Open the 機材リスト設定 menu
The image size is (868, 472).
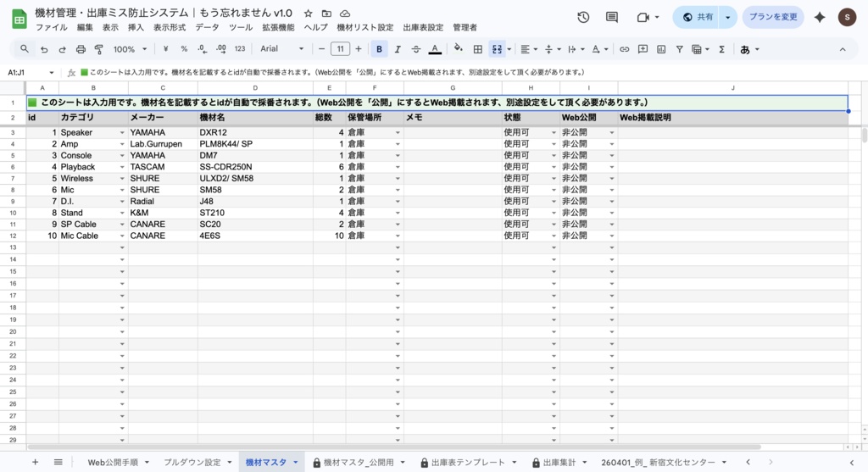tap(365, 27)
